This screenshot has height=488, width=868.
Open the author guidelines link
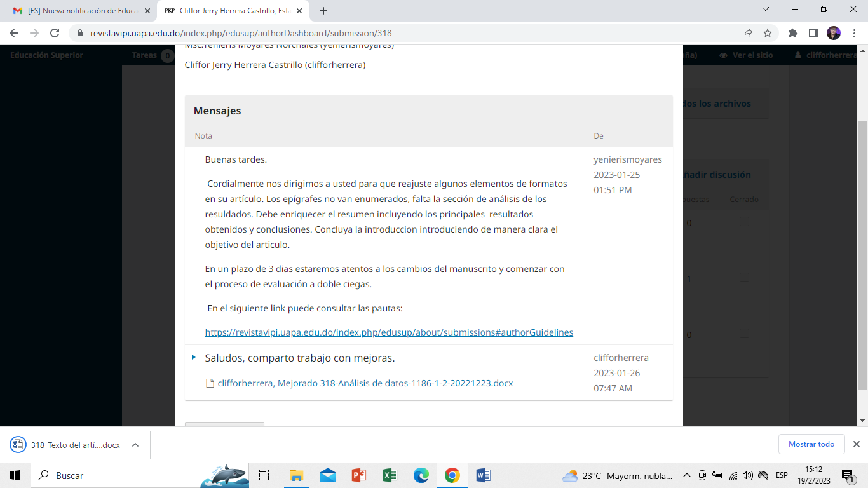[x=389, y=332]
